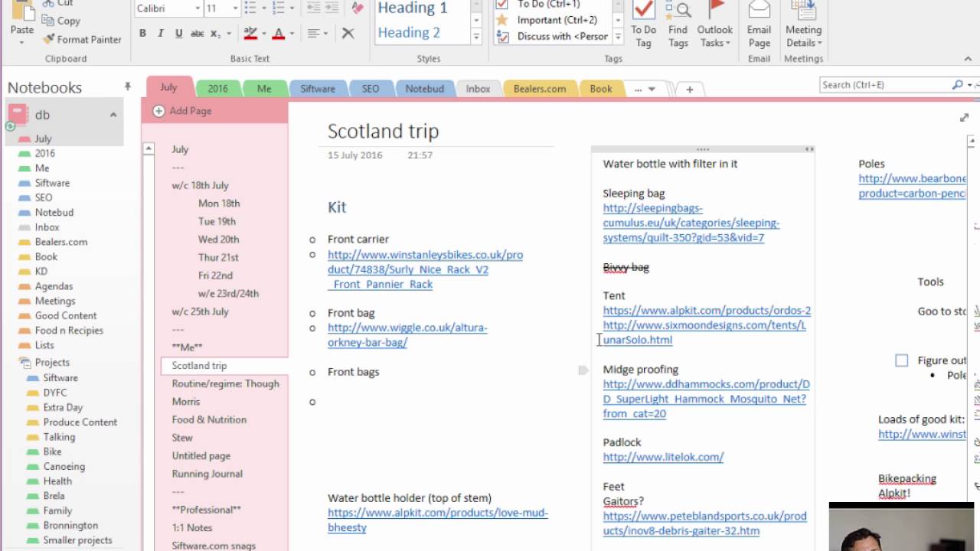This screenshot has height=551, width=980.
Task: Toggle Underline formatting
Action: pos(178,34)
